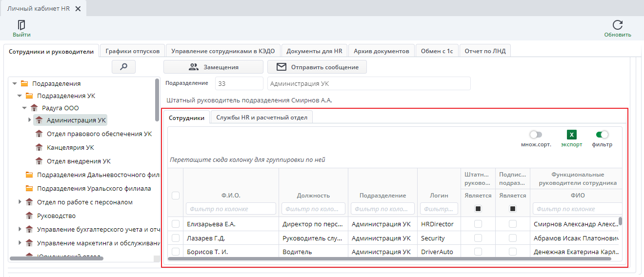This screenshot has width=644, height=277.
Task: Click the Подразделения Уральского филиала folder icon
Action: pos(29,188)
